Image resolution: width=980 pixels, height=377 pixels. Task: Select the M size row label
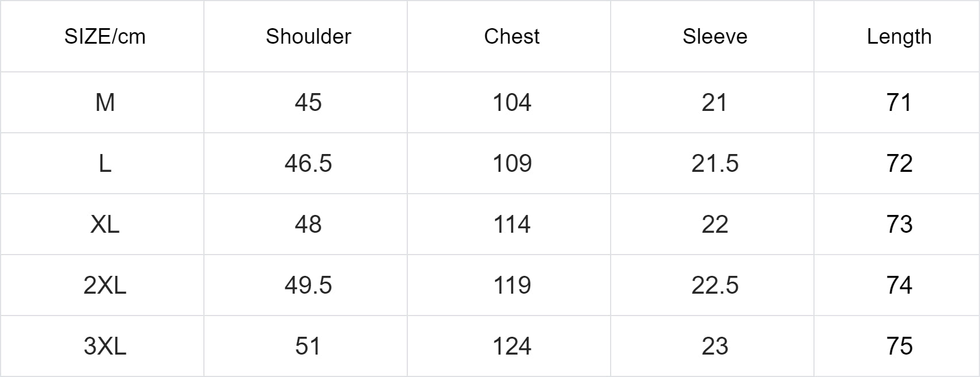[105, 103]
